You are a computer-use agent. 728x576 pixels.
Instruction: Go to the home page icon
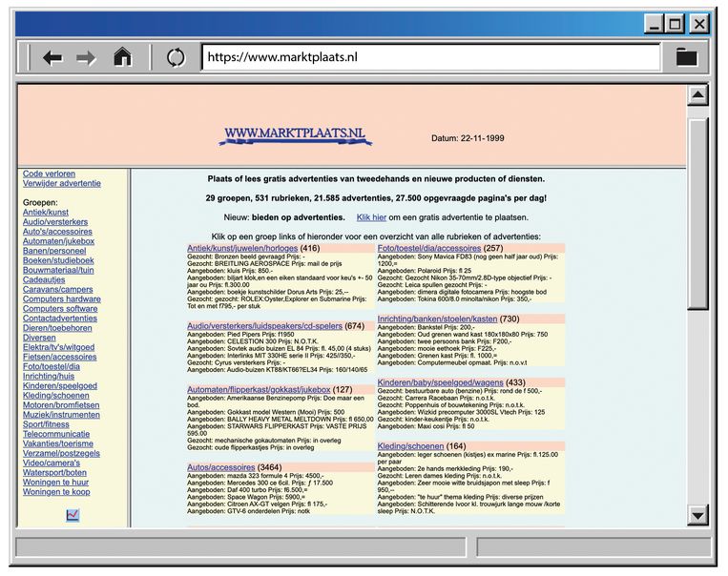tap(122, 57)
